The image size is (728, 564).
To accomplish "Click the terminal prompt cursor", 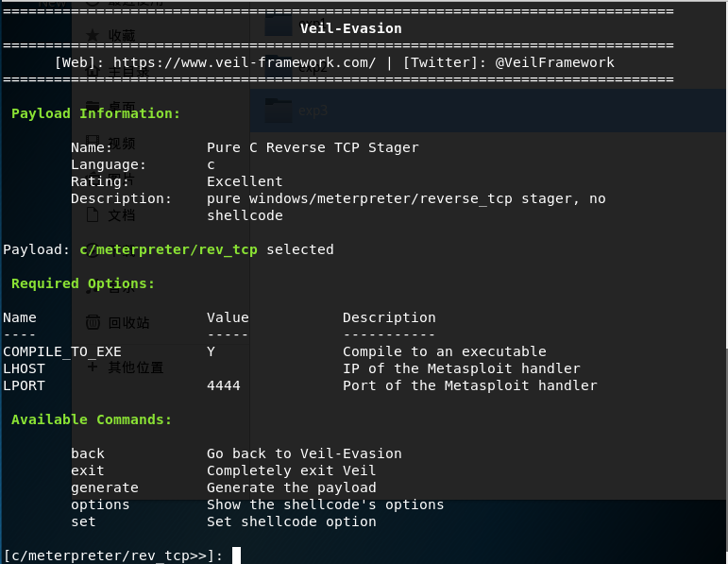I will click(236, 555).
